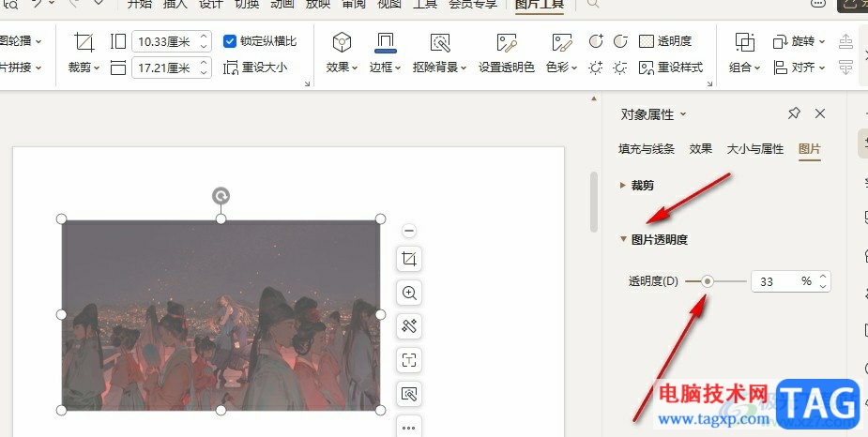Image resolution: width=868 pixels, height=437 pixels.
Task: Expand the 抠除背景 dropdown arrow
Action: 464,68
